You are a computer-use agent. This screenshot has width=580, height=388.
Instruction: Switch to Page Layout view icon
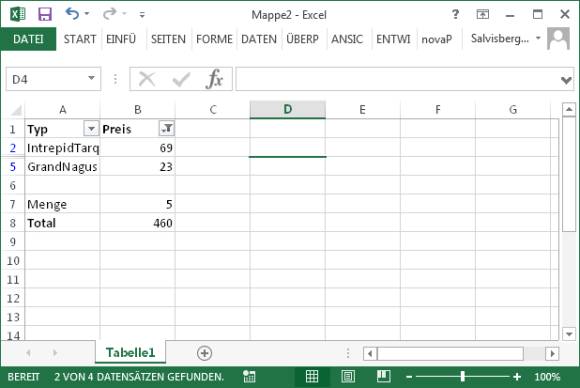pyautogui.click(x=348, y=377)
